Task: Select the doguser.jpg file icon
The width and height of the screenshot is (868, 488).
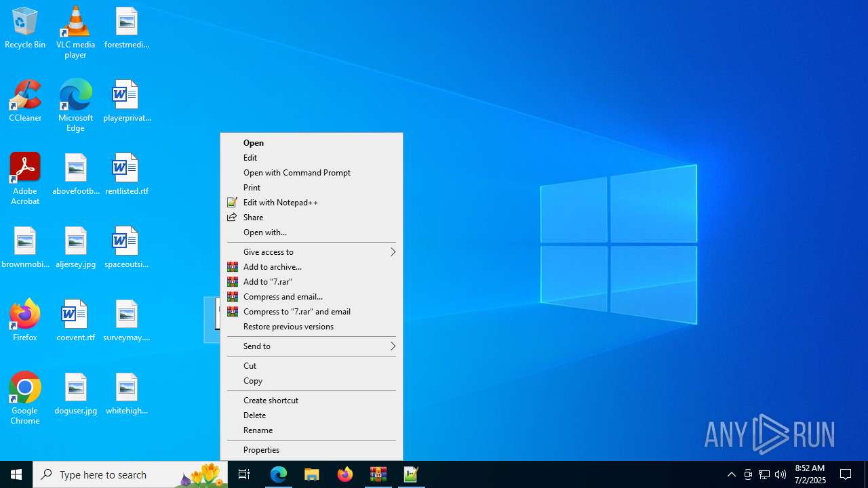Action: pyautogui.click(x=76, y=394)
